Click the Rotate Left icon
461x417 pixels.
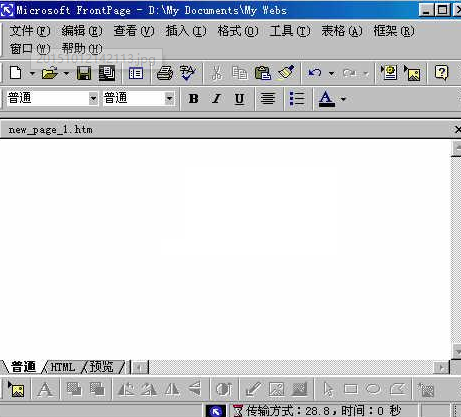click(126, 389)
